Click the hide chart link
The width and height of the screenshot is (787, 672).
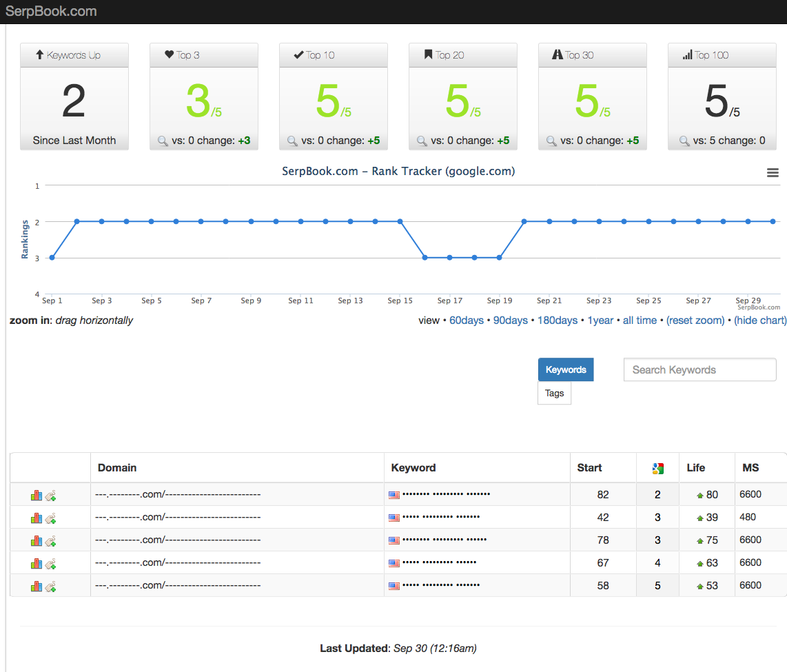[x=760, y=320]
